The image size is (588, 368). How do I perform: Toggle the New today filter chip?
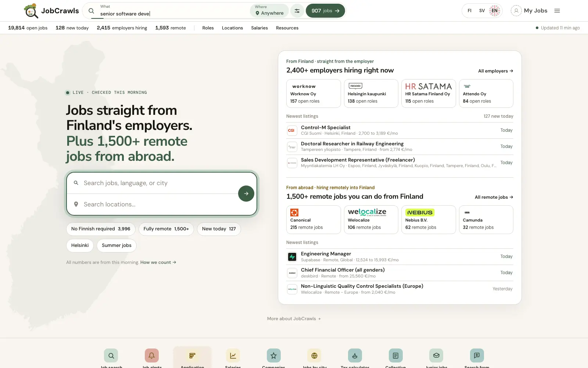(219, 229)
